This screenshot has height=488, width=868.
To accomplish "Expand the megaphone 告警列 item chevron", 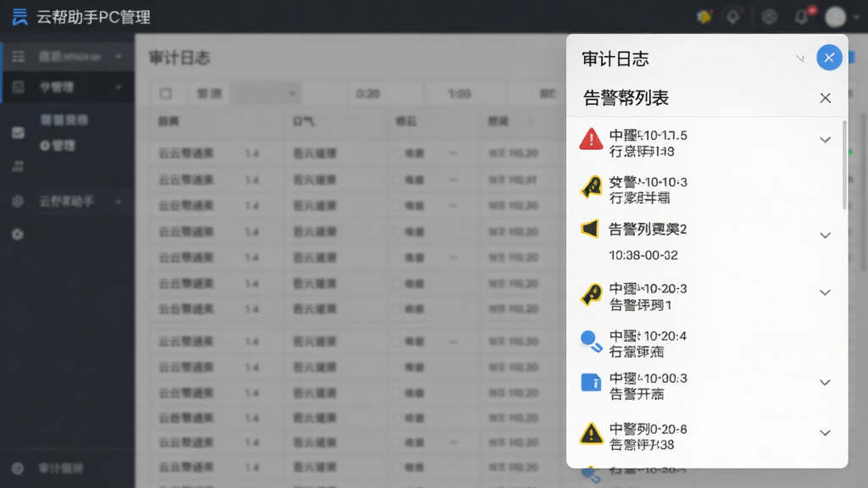I will pos(826,236).
